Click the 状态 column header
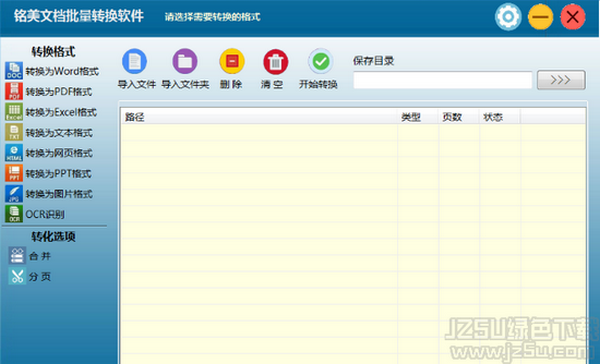Viewport: 600px width, 364px height. [x=500, y=117]
